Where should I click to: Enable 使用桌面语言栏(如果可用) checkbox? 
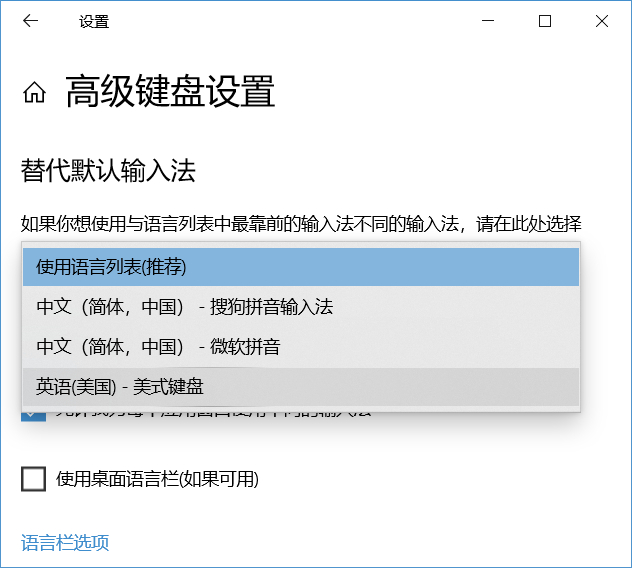33,479
